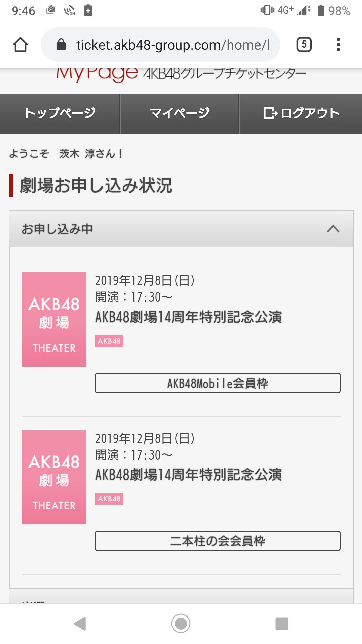Screen dimensions: 362x644
Task: Tap the battery icon in status bar
Action: point(321,10)
